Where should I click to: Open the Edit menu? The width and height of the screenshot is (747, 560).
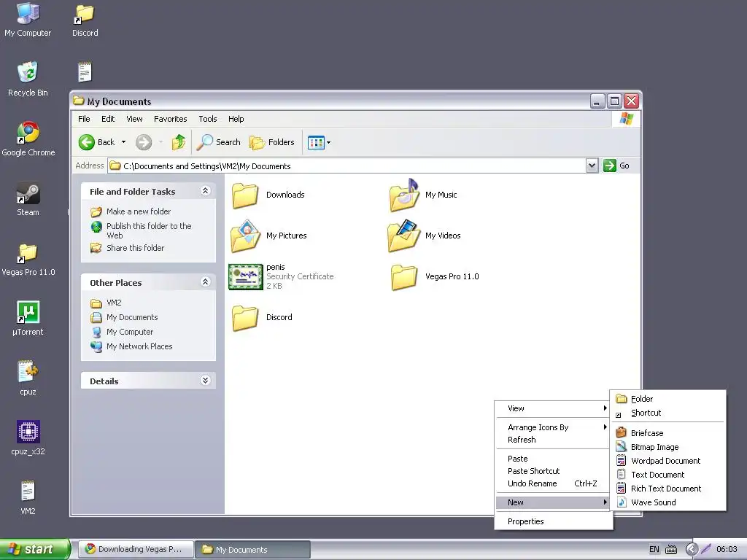point(108,119)
